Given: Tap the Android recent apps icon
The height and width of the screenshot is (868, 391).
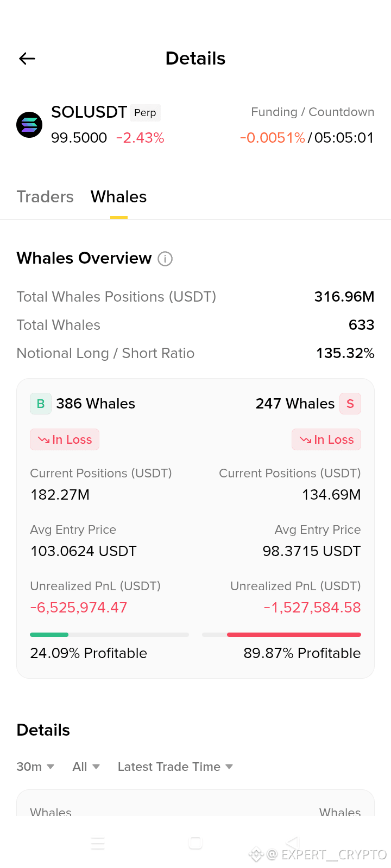Looking at the screenshot, I should point(98,843).
